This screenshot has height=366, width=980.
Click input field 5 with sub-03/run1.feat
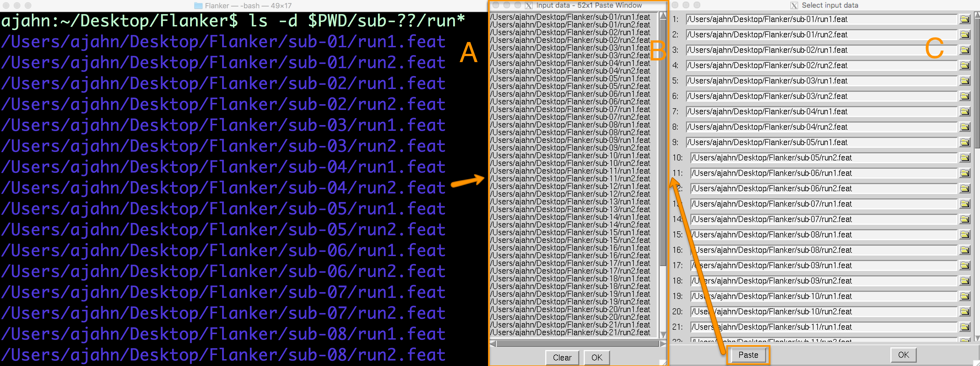click(821, 81)
